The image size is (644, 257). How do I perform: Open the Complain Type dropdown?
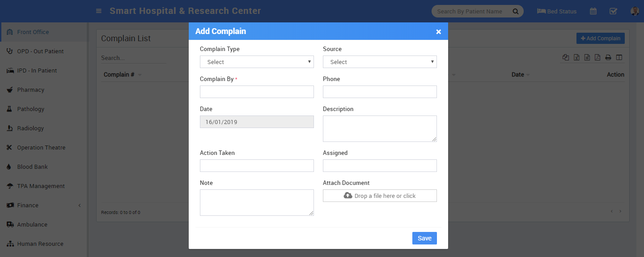(x=257, y=62)
